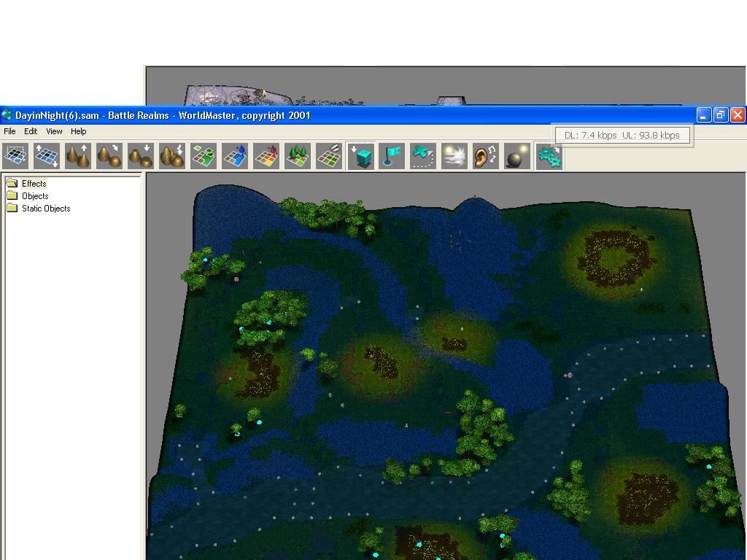Viewport: 747px width, 560px height.
Task: Click the resize grid tool icon
Action: [x=47, y=156]
